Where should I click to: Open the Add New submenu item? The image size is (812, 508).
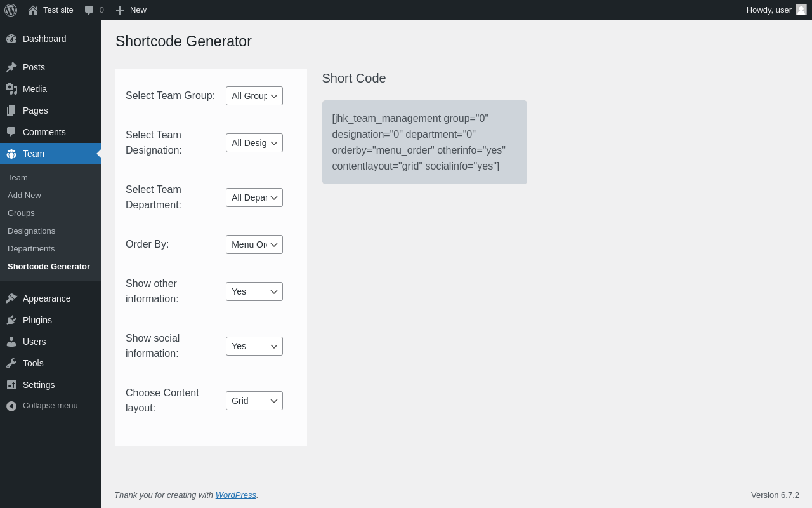(24, 196)
